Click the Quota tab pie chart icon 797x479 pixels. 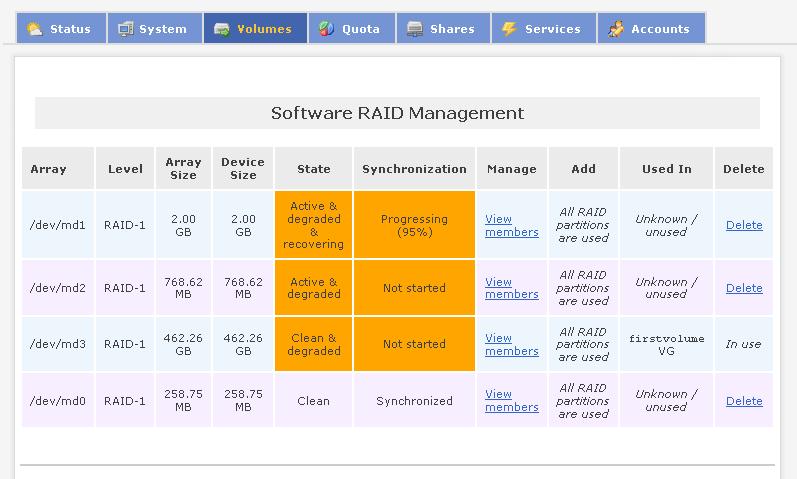(x=326, y=29)
